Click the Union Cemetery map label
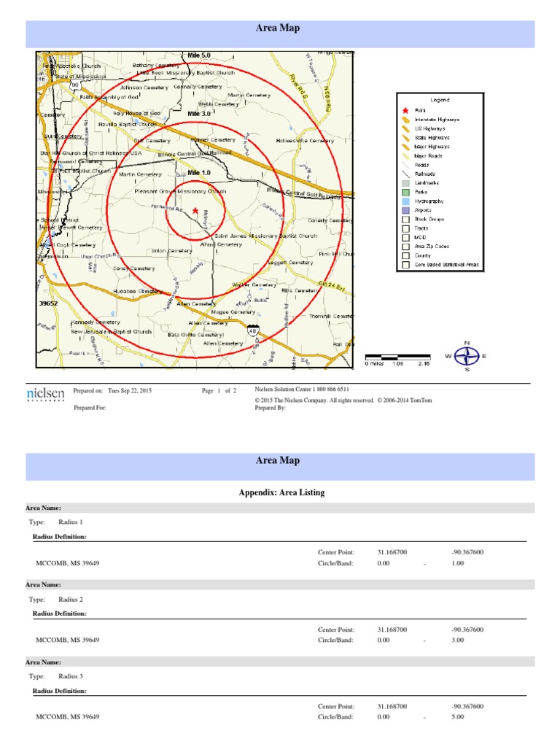The height and width of the screenshot is (747, 560). point(171,251)
